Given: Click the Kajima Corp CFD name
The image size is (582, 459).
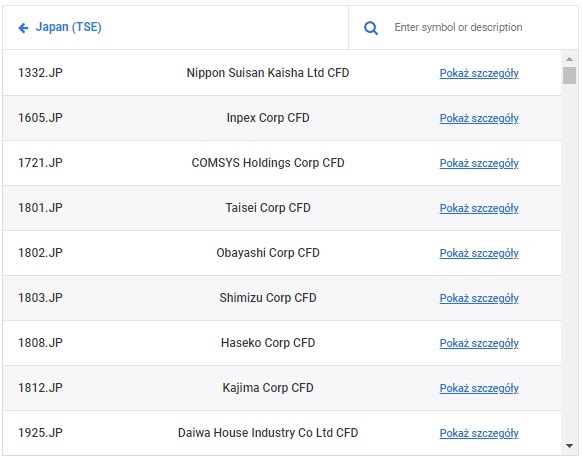Looking at the screenshot, I should coord(268,388).
